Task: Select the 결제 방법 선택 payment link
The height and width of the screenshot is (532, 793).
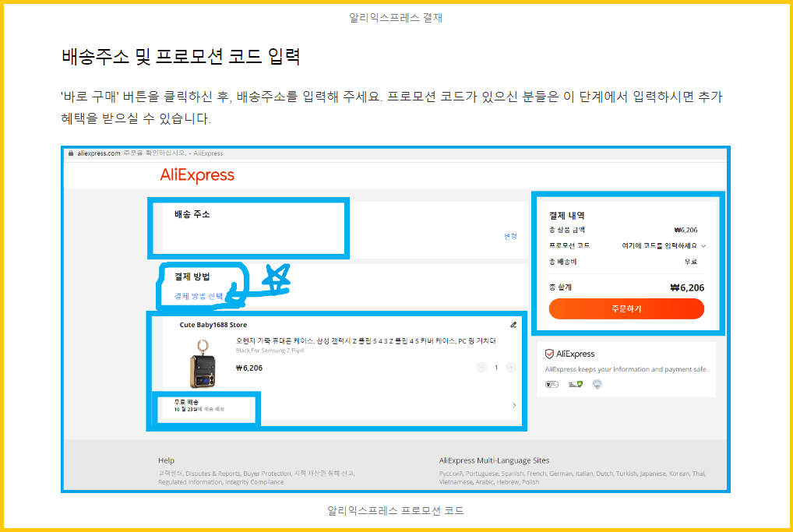Action: coord(197,295)
